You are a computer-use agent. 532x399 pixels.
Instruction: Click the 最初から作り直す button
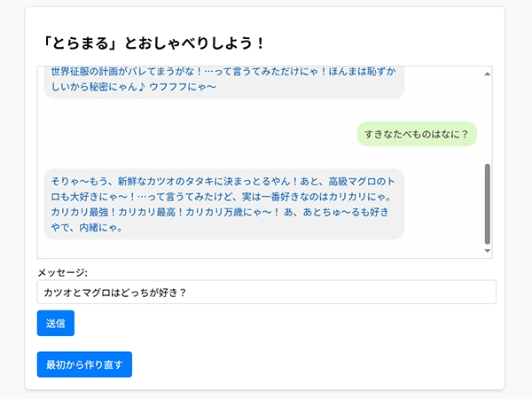(x=84, y=364)
